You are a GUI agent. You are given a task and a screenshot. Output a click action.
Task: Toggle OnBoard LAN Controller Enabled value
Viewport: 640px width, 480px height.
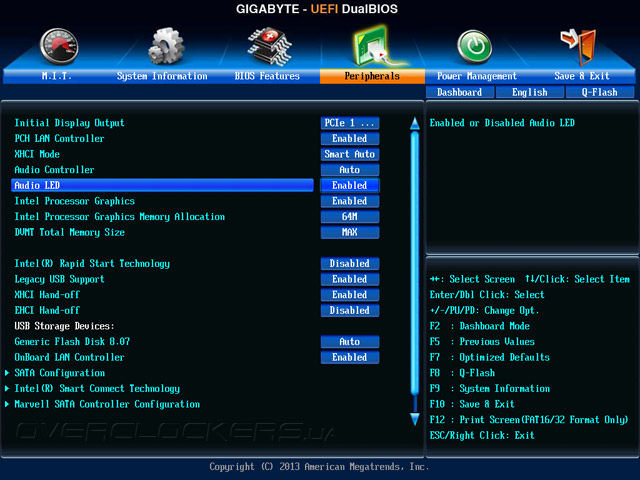350,357
